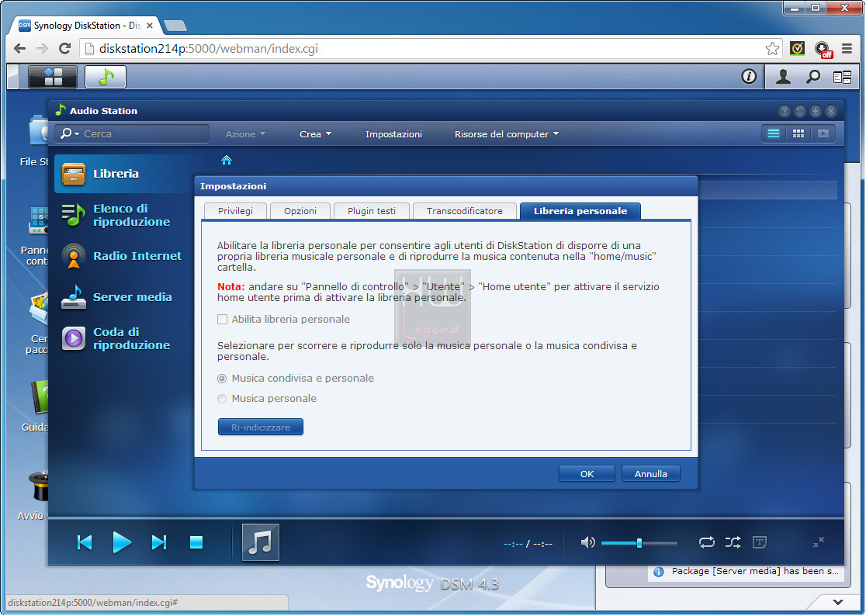Mute the volume speaker icon
Viewport: 866px width, 616px height.
click(587, 542)
